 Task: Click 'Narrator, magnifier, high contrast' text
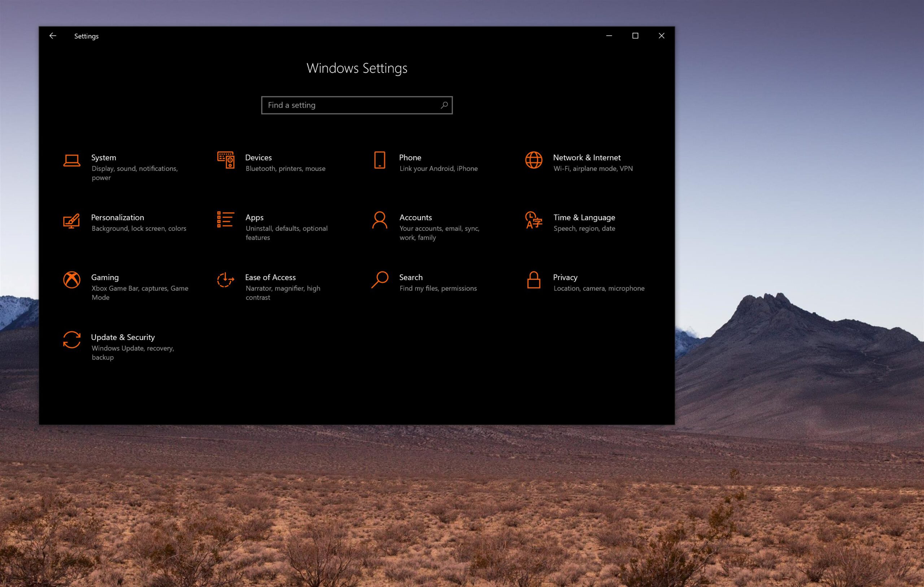[283, 293]
